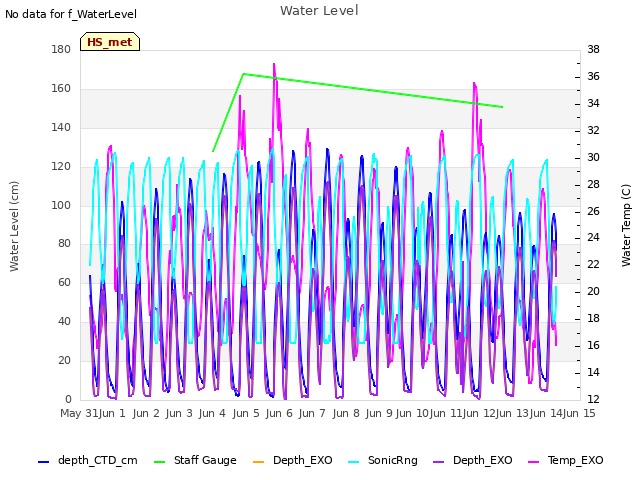
Task: Click the depth_CTD_cm legend entry
Action: (88, 460)
